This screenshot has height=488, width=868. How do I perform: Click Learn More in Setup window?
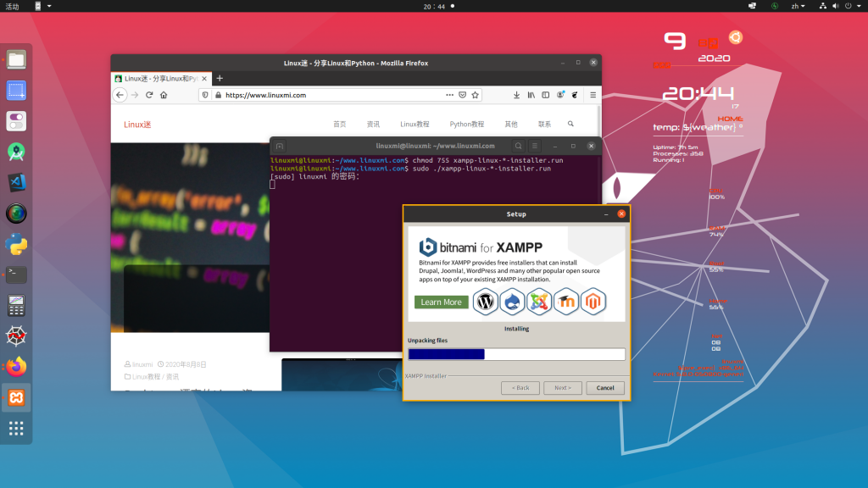click(x=441, y=302)
